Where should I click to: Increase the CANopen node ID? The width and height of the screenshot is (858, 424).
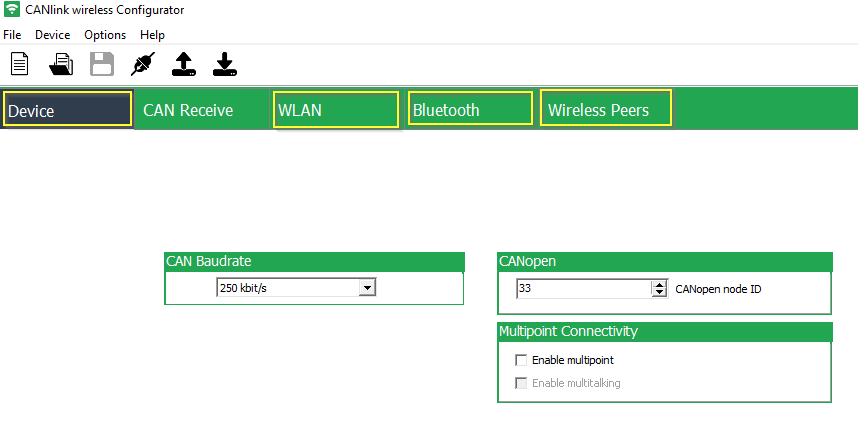click(x=660, y=284)
